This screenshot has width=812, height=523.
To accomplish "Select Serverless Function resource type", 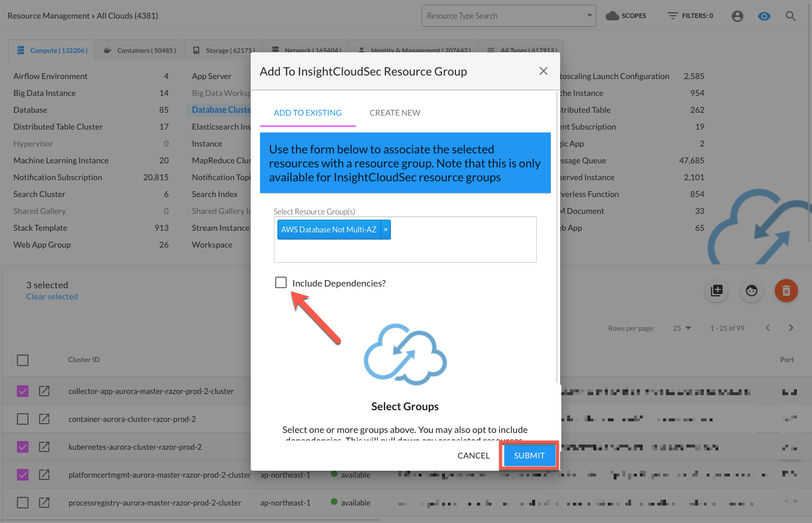I will click(589, 194).
